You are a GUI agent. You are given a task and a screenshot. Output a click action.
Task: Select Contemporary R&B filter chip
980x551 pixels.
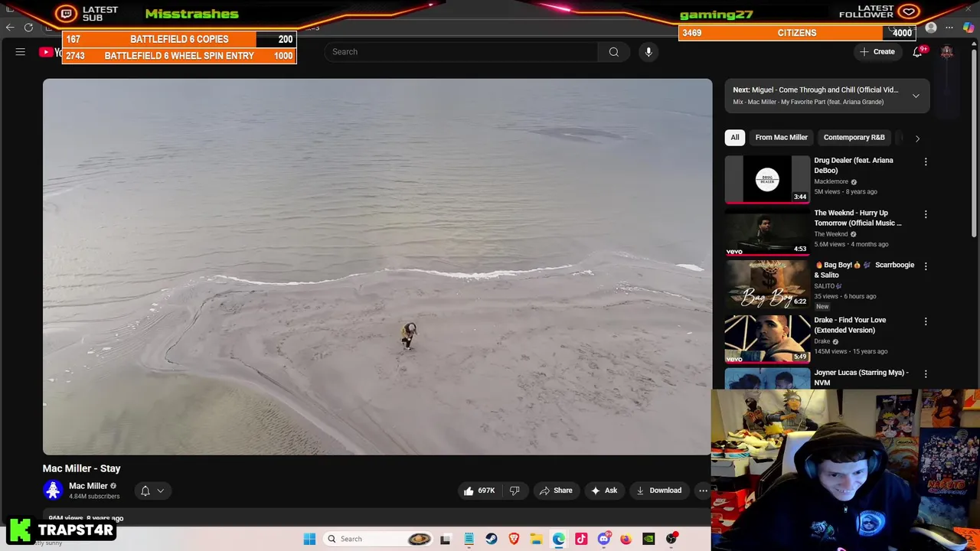(854, 138)
